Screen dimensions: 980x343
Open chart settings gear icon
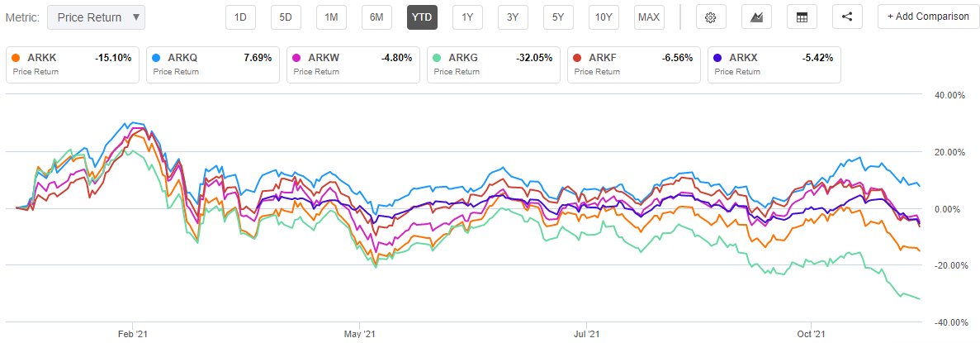(x=710, y=17)
